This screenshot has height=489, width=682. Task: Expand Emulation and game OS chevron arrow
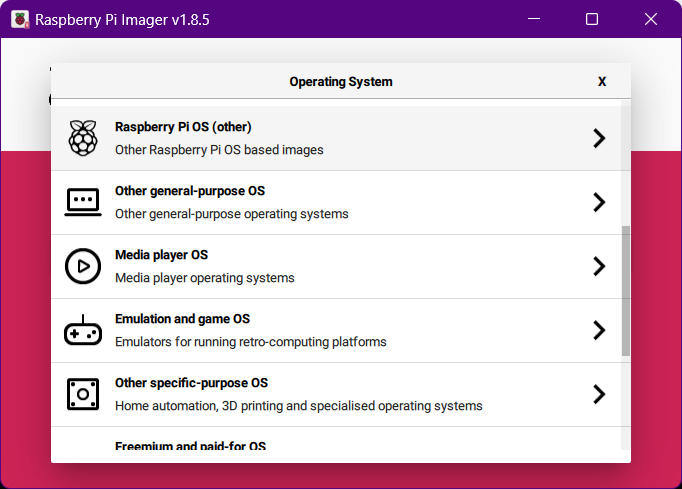(599, 330)
